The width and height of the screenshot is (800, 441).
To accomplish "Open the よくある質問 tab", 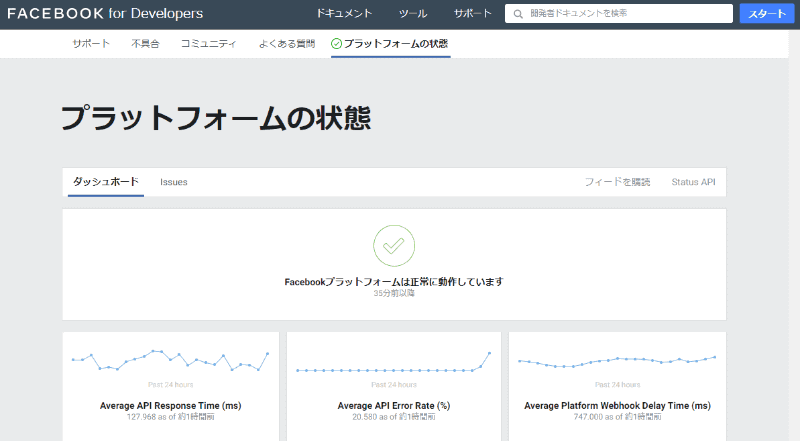I will tap(287, 44).
